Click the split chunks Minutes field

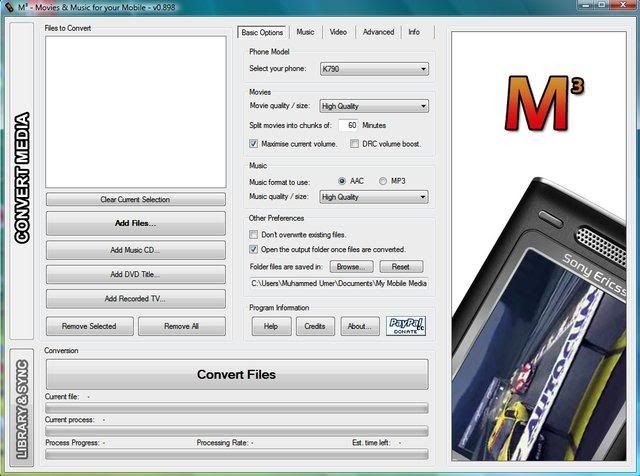pos(348,125)
